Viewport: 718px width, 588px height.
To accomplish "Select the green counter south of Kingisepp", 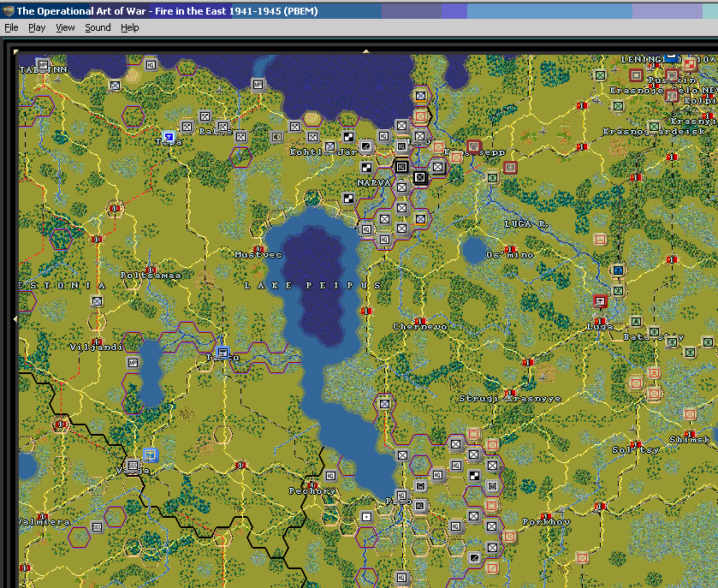I will [492, 177].
